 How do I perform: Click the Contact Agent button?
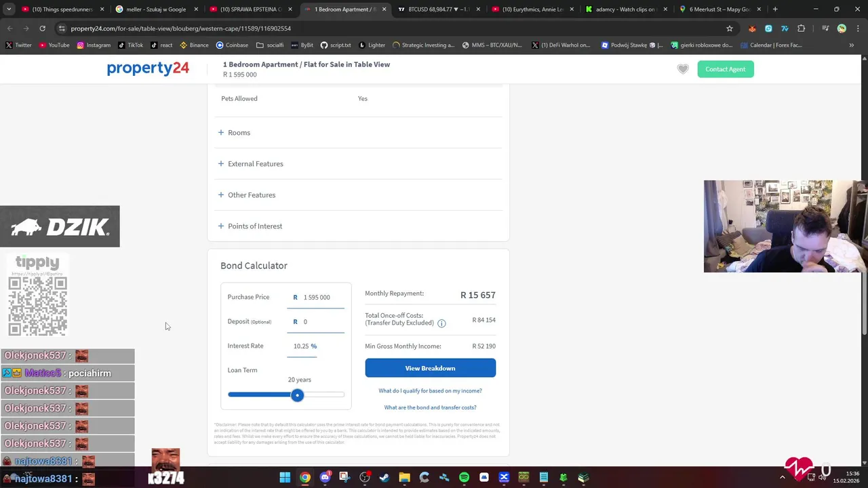[x=725, y=69]
